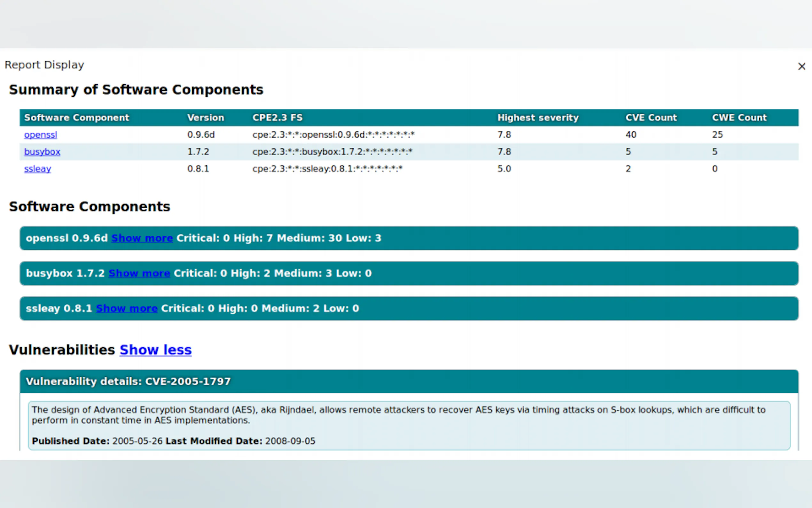Click the Vulnerability details CVE-2005-1797 header
Screen dimensions: 812x508
(409, 381)
